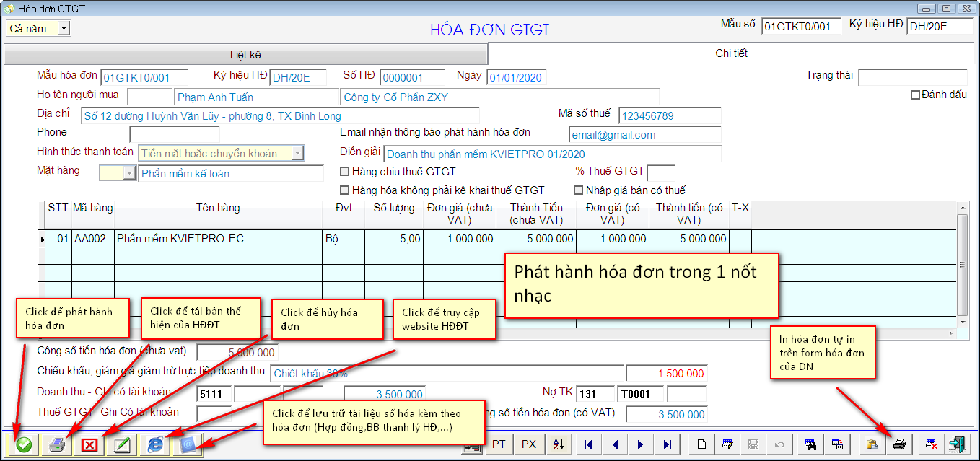Click the new blank document icon
Viewport: 980px width, 461px height.
(x=700, y=444)
